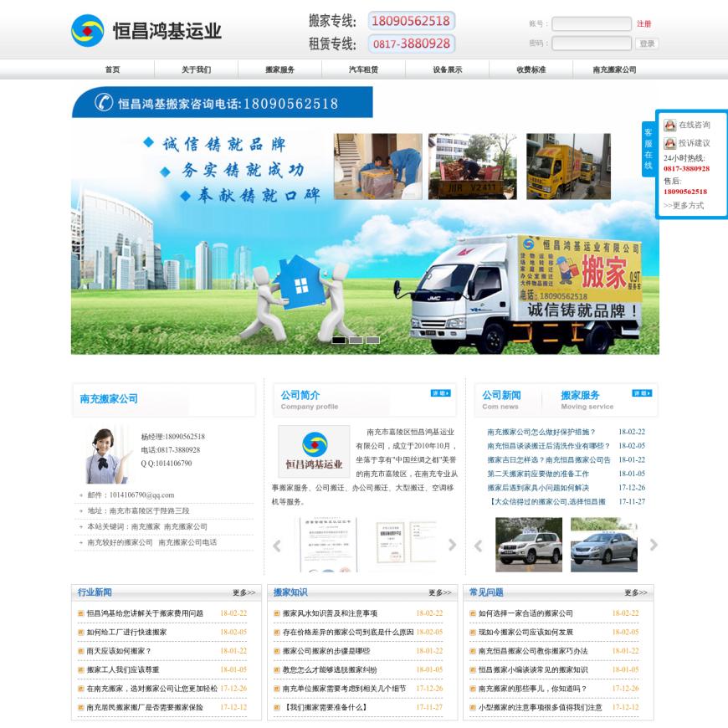Click the 投诉建议 QQ icon

(x=669, y=143)
